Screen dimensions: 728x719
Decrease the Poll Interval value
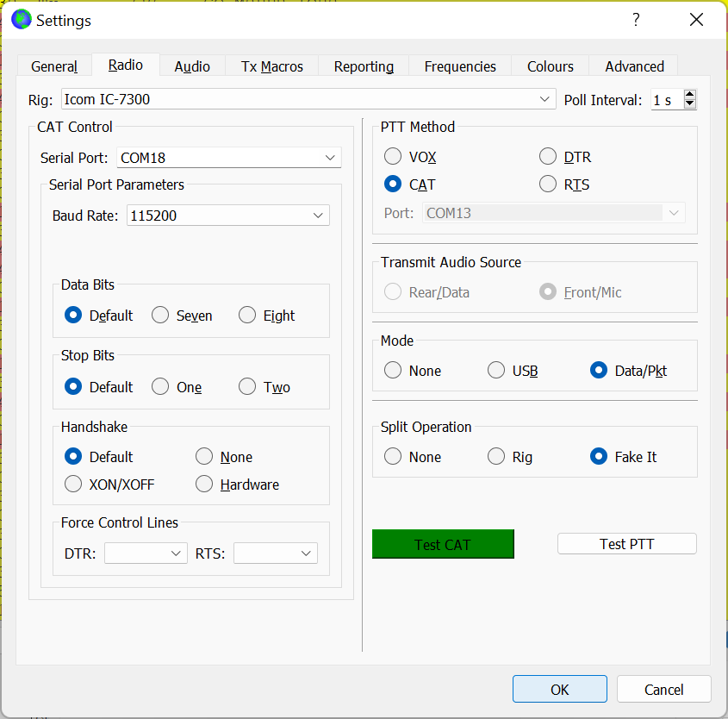pos(690,104)
